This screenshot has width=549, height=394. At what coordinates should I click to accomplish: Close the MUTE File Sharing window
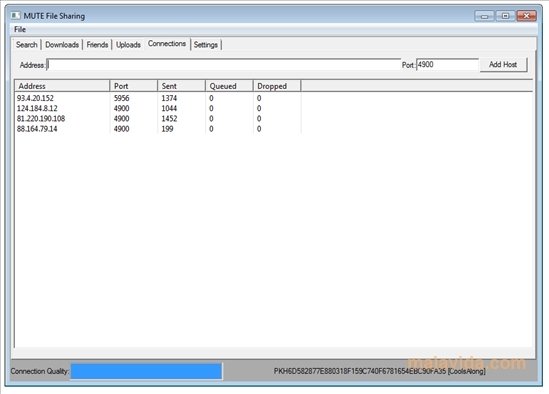point(526,16)
